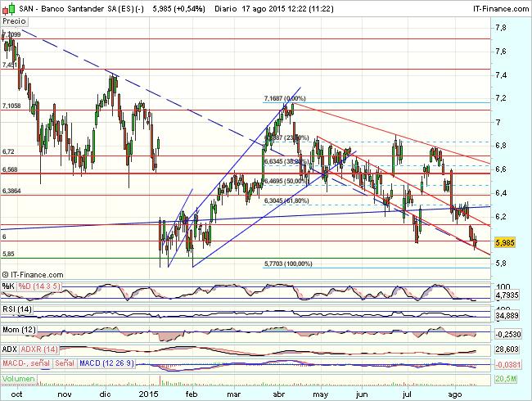Click the oct label on time axis
The height and width of the screenshot is (401, 532).
(x=16, y=394)
